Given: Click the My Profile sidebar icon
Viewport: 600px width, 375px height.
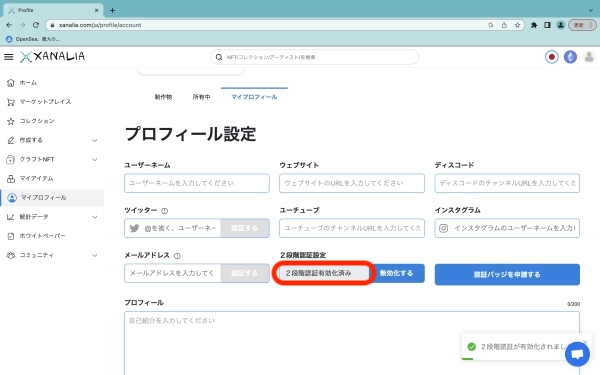Looking at the screenshot, I should pos(12,197).
